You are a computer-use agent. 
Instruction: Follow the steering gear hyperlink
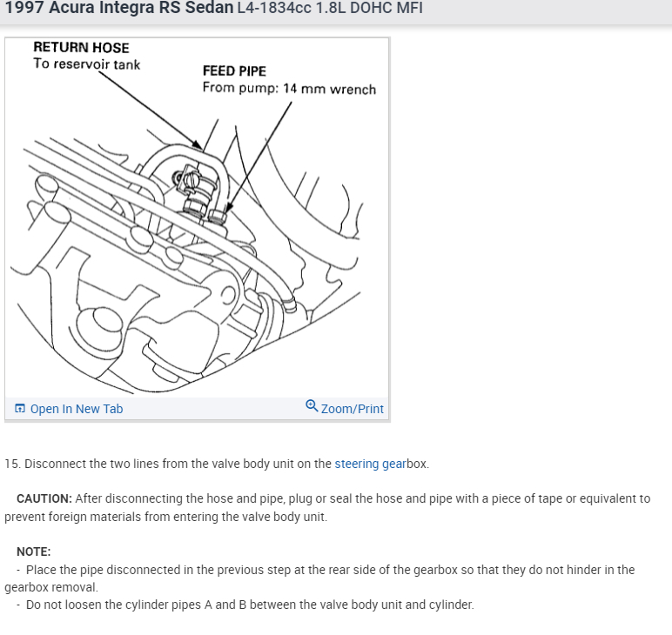[x=370, y=464]
